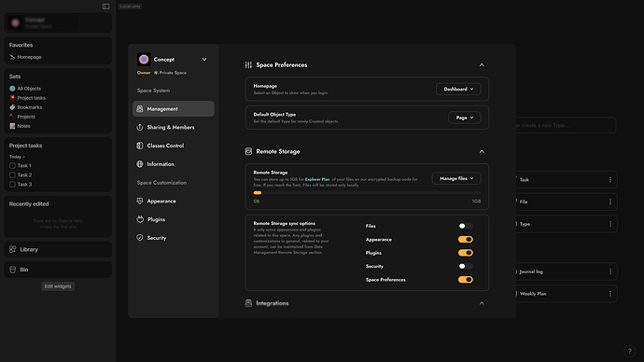Enable the Files sync toggle

466,226
